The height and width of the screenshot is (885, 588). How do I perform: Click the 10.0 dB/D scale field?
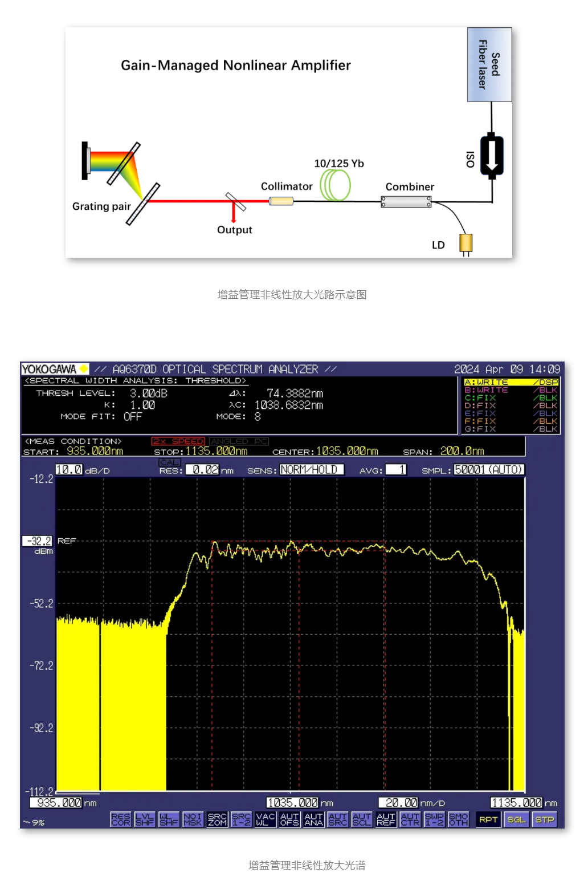(x=69, y=470)
